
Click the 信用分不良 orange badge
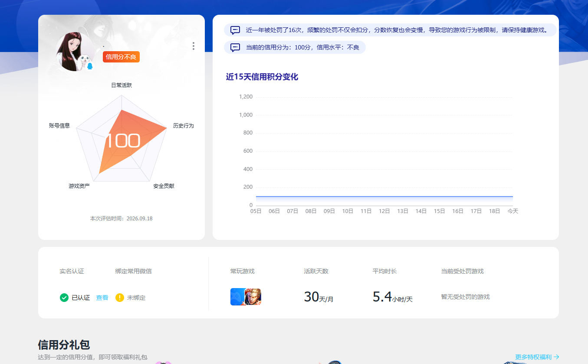[x=121, y=57]
